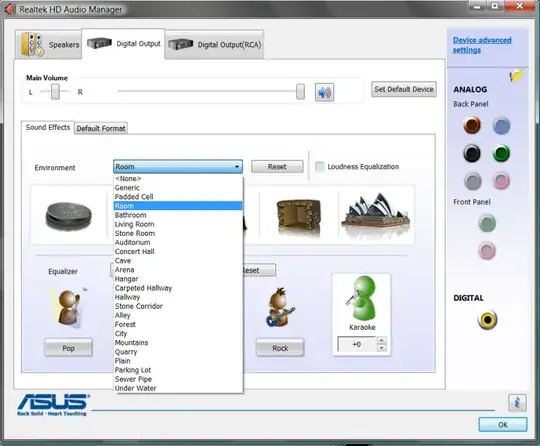Choose Quarry environment

[178, 352]
